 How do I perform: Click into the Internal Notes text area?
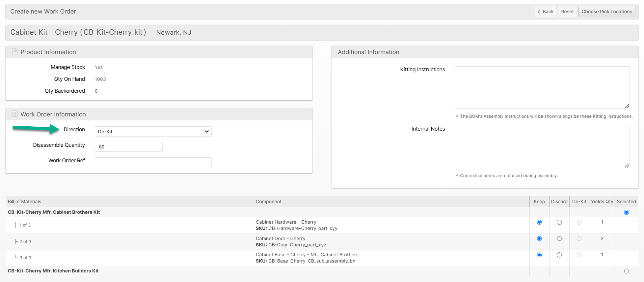[542, 147]
